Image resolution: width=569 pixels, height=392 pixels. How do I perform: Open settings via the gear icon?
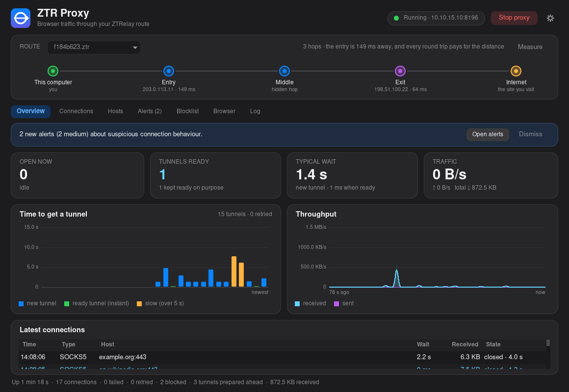(x=550, y=18)
